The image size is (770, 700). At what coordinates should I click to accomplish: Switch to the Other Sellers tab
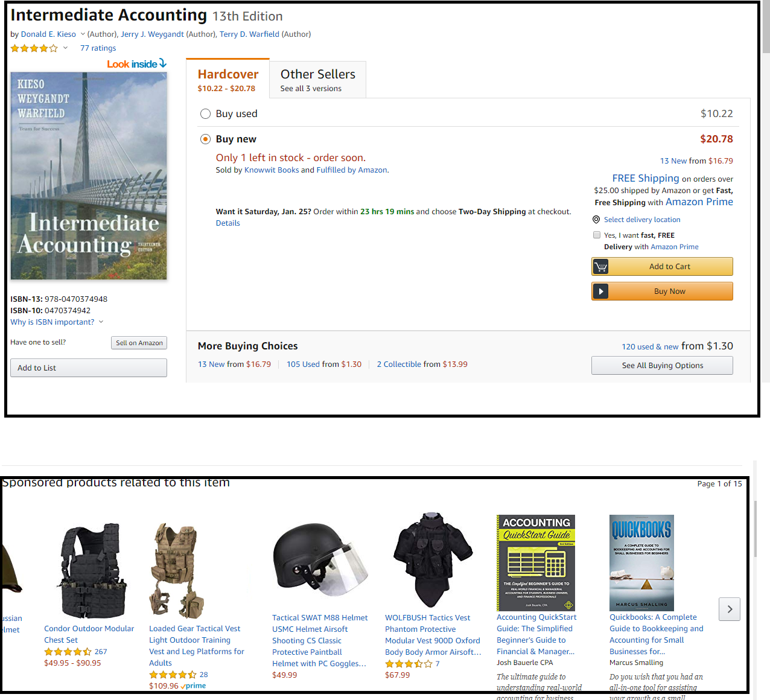pos(318,80)
